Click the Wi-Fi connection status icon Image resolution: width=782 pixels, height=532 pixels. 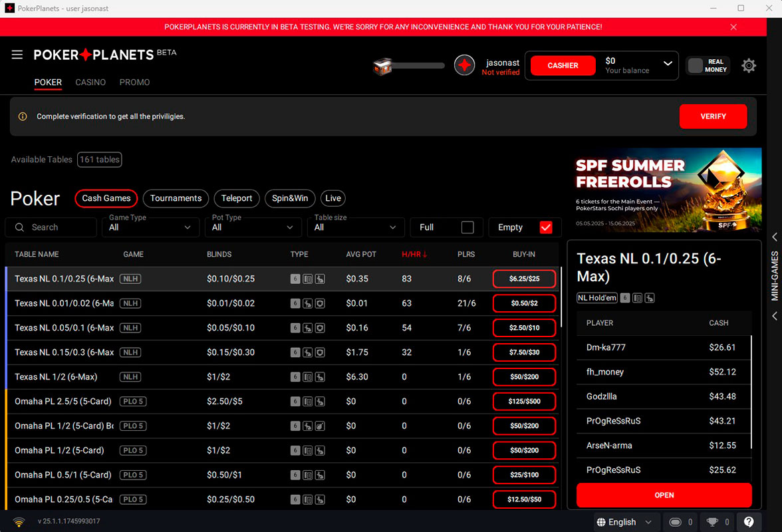pos(19,522)
